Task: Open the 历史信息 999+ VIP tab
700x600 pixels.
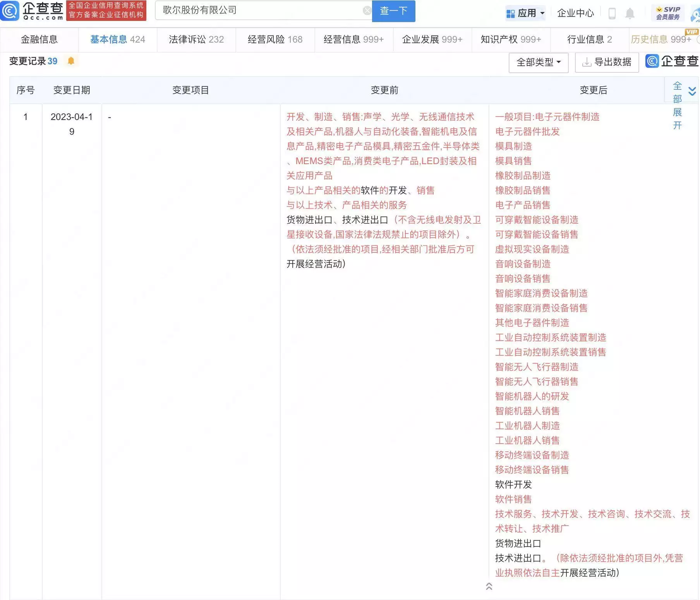Action: (664, 39)
